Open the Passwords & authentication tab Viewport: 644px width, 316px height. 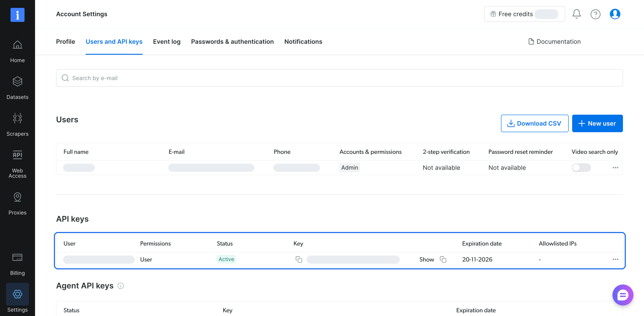[x=232, y=41]
